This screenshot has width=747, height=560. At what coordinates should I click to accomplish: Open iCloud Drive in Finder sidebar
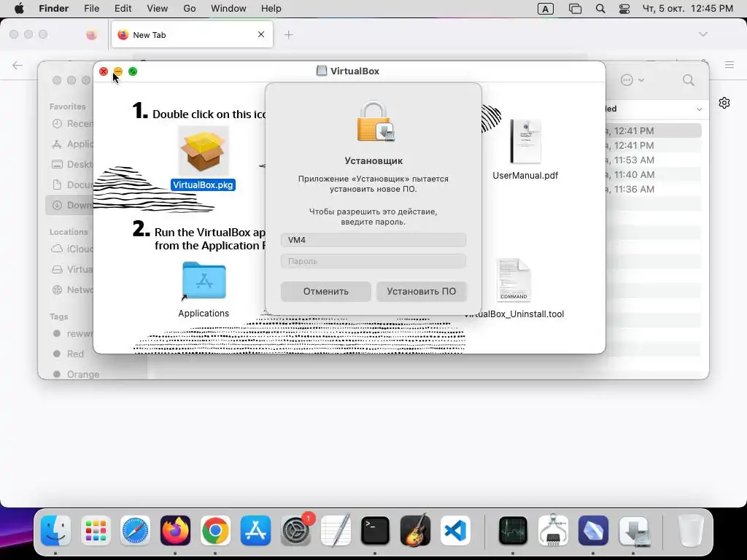[72, 249]
